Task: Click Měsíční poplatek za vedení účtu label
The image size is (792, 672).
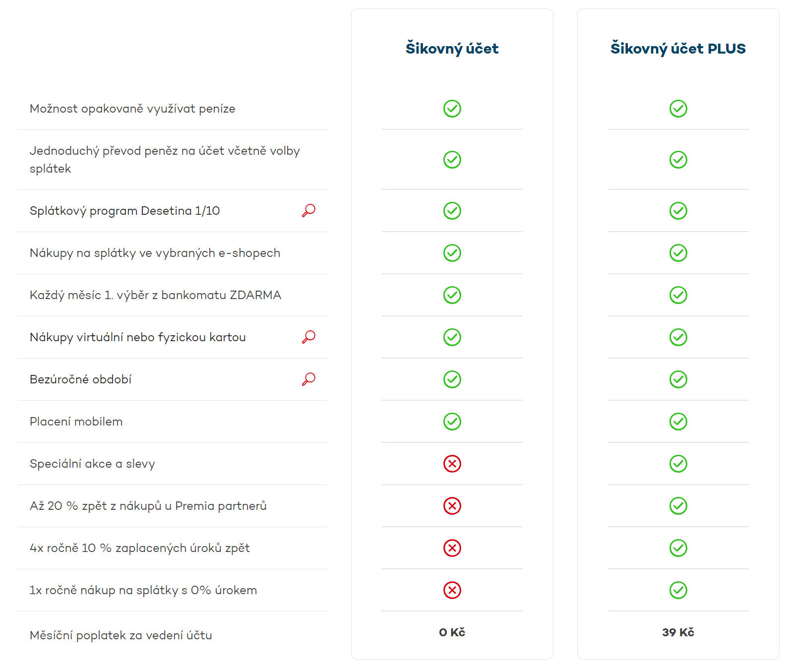Action: point(121,635)
